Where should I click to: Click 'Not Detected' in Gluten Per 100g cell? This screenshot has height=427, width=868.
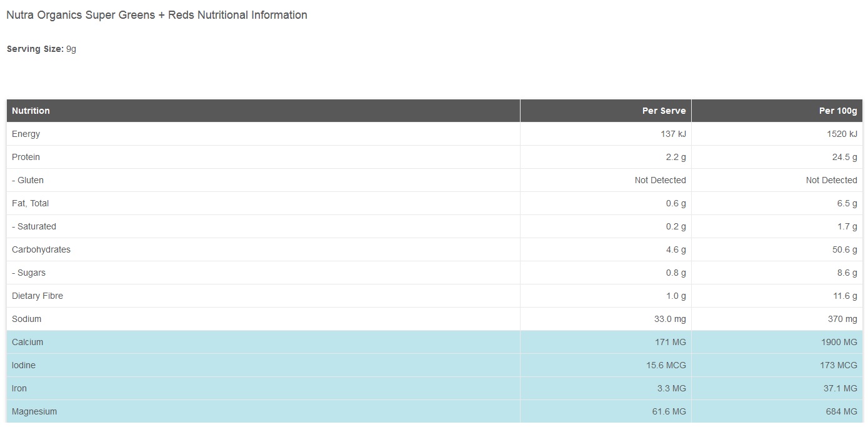832,180
